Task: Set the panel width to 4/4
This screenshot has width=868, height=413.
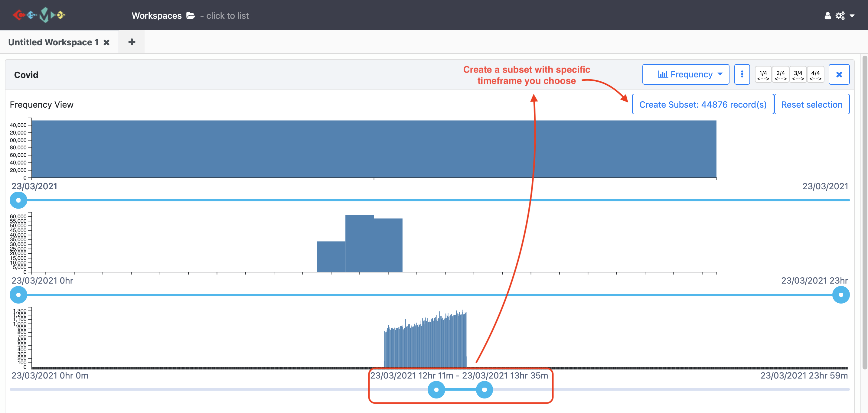Action: click(815, 75)
